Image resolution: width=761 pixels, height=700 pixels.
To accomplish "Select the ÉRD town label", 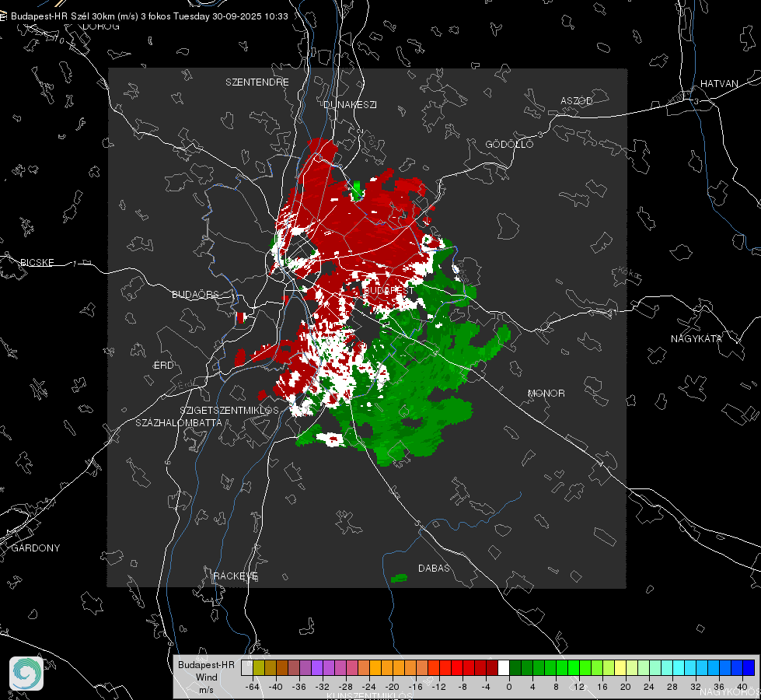I will (x=163, y=366).
